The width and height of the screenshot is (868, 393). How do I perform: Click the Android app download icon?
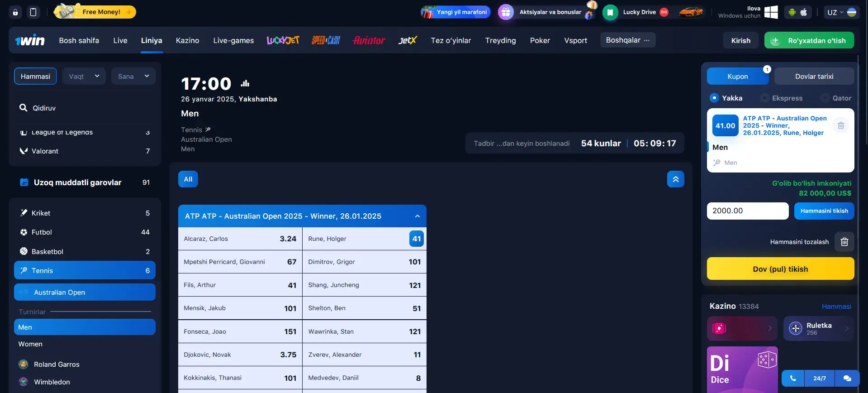[x=792, y=12]
